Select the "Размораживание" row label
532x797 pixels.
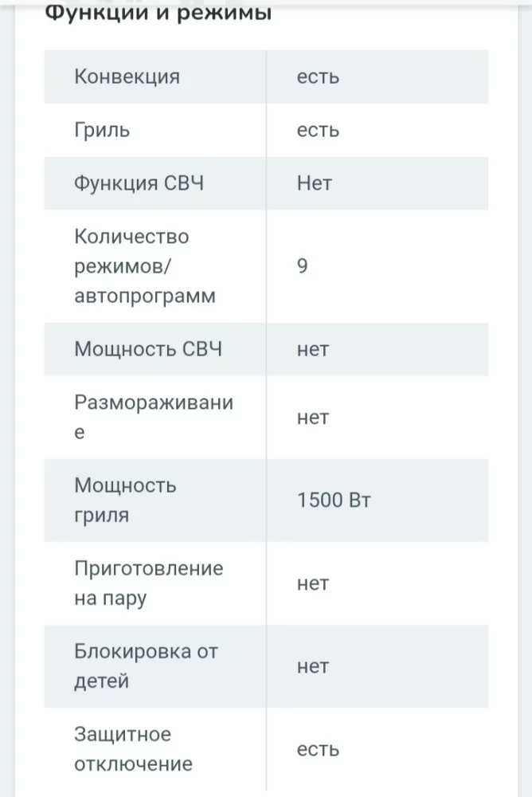pos(153,418)
